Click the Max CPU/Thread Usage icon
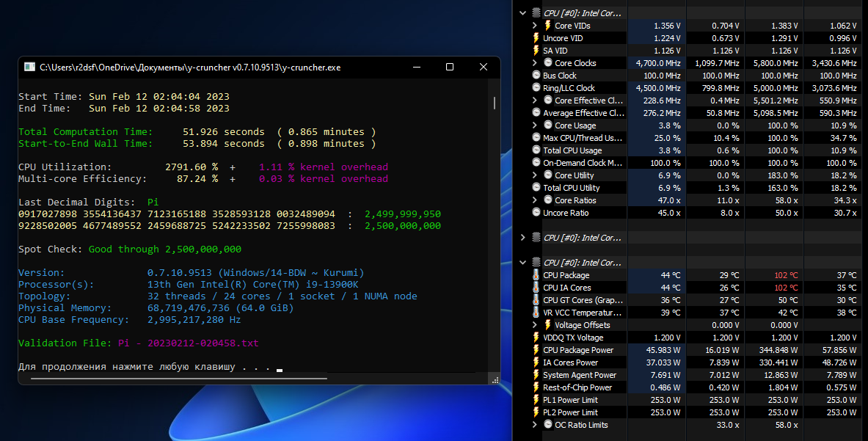 click(x=536, y=137)
